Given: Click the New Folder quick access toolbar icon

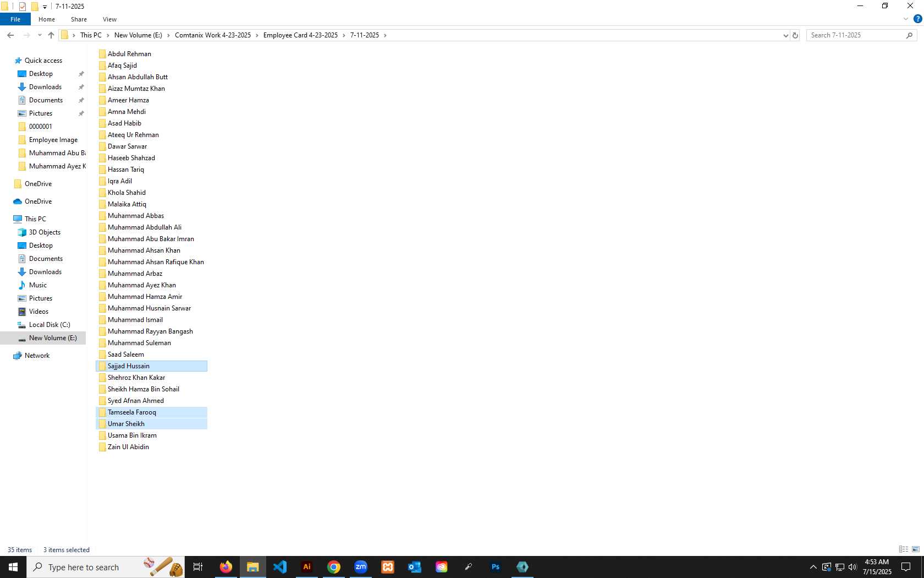Looking at the screenshot, I should pyautogui.click(x=35, y=7).
